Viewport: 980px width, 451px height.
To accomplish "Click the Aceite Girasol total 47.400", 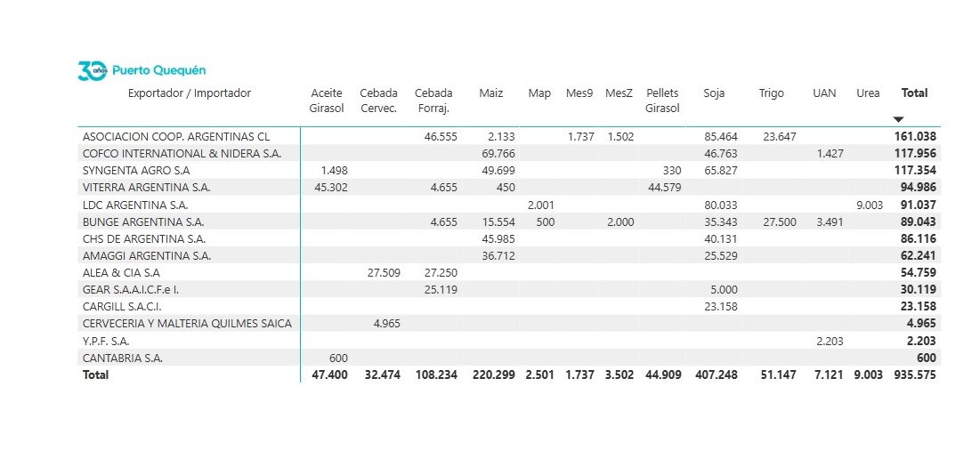I will (329, 374).
